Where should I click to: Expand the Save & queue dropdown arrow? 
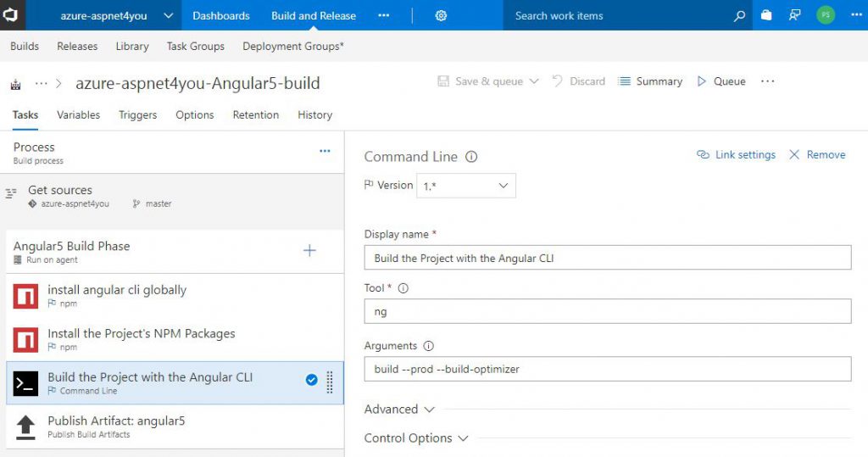(x=534, y=81)
